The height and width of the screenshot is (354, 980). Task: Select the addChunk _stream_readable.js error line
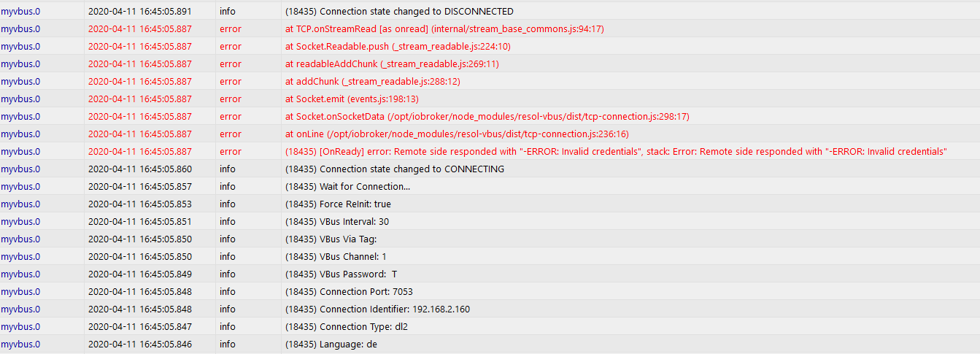(373, 82)
